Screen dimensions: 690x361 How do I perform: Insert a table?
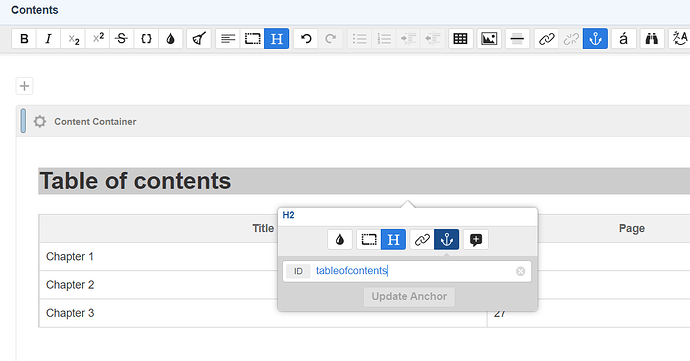460,39
